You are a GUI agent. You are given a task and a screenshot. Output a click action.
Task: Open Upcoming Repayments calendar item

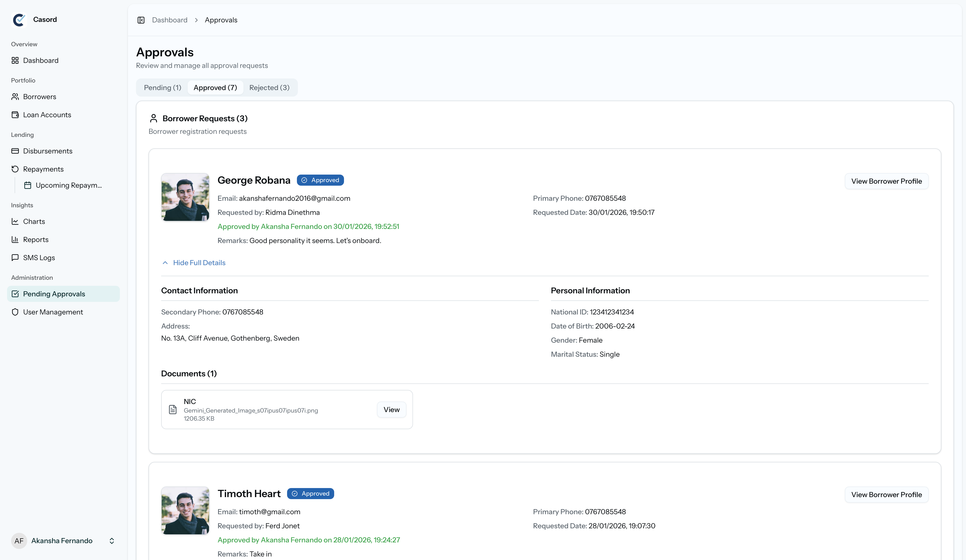point(63,185)
